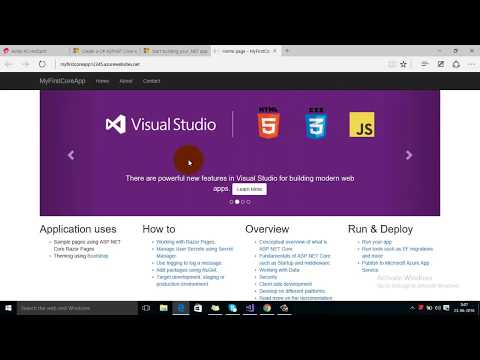
Task: Switch to Microsoft Edge on taskbar
Action: [181, 308]
